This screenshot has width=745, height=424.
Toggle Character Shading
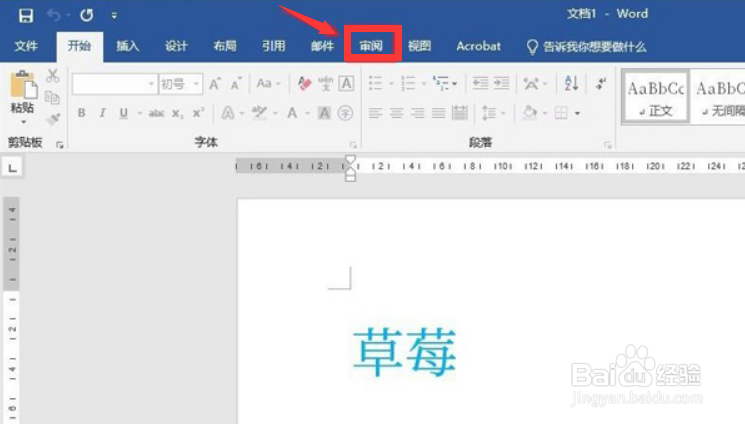[x=325, y=113]
